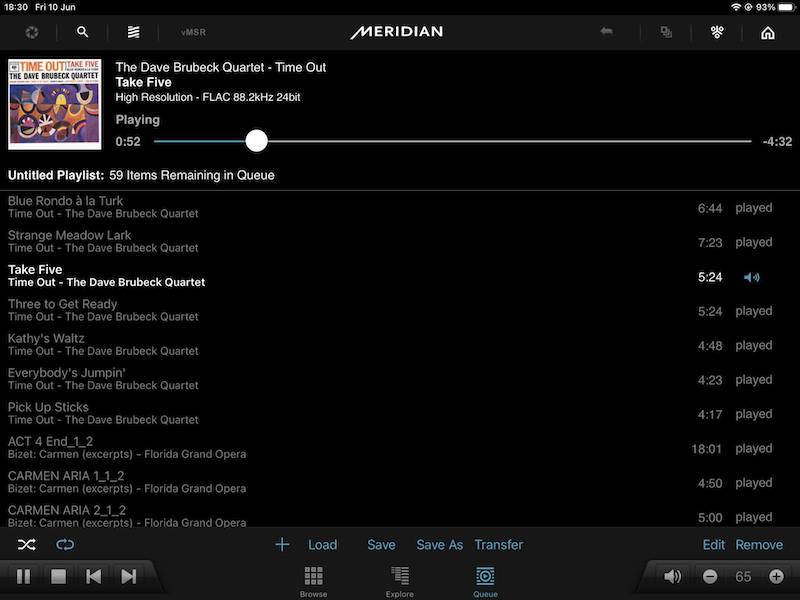
Task: Tap the remaining time -4:32
Action: [777, 141]
